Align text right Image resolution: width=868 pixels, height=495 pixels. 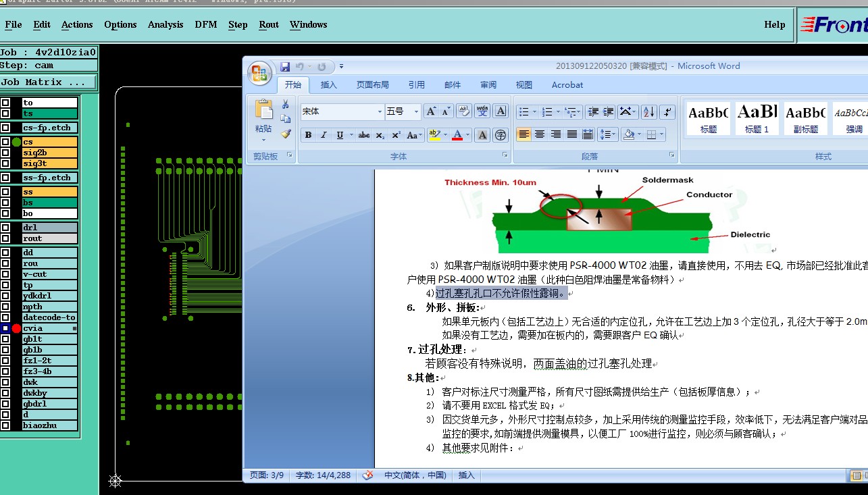(555, 134)
